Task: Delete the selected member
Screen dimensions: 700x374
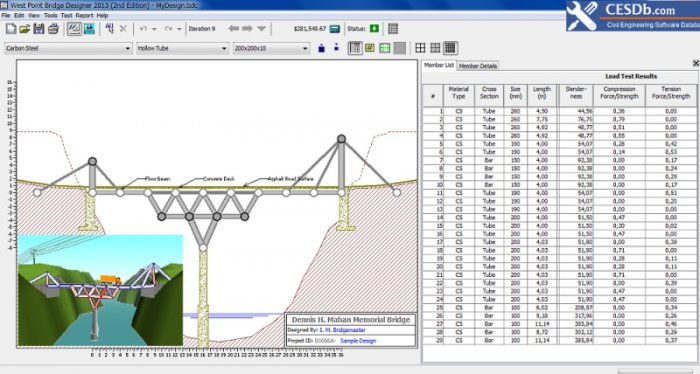Action: pos(123,29)
